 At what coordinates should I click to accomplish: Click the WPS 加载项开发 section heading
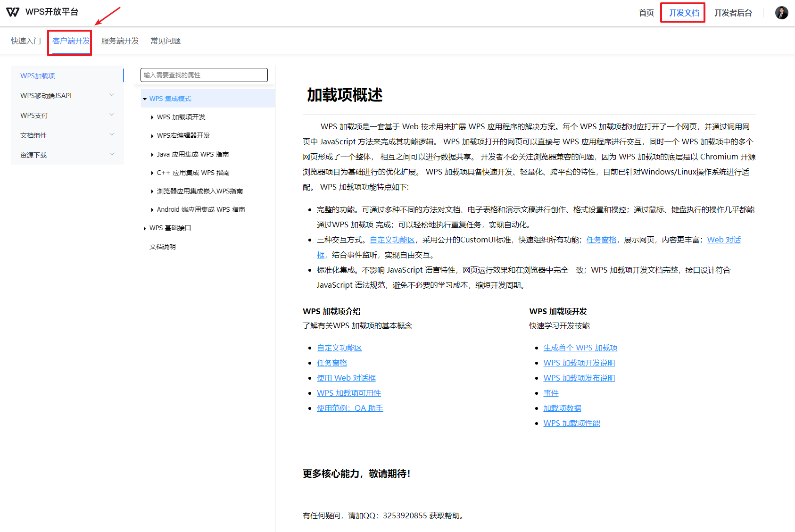pos(558,311)
